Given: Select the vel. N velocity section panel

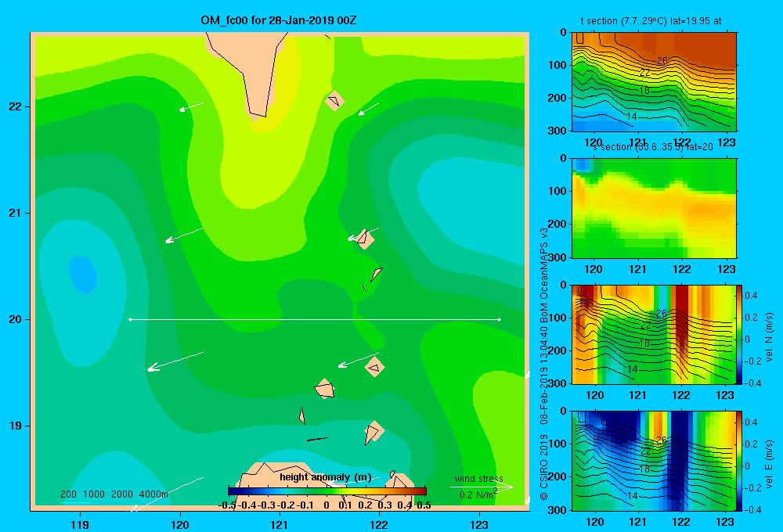Looking at the screenshot, I should [654, 334].
